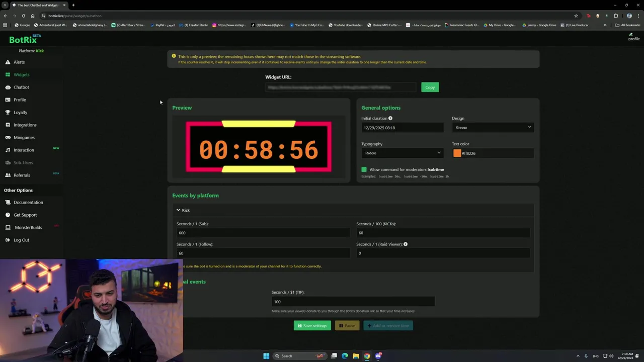The image size is (644, 362).
Task: Copy the widget URL
Action: pos(430,87)
